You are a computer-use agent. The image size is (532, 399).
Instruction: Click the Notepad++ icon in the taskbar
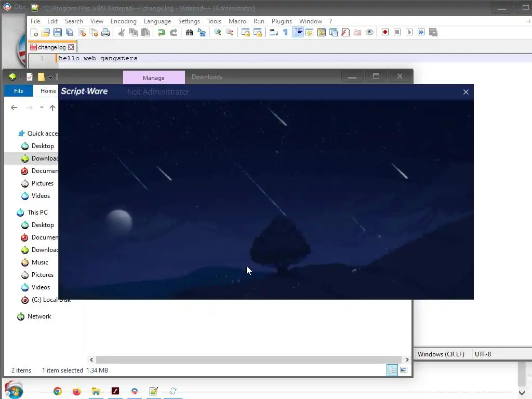[153, 391]
